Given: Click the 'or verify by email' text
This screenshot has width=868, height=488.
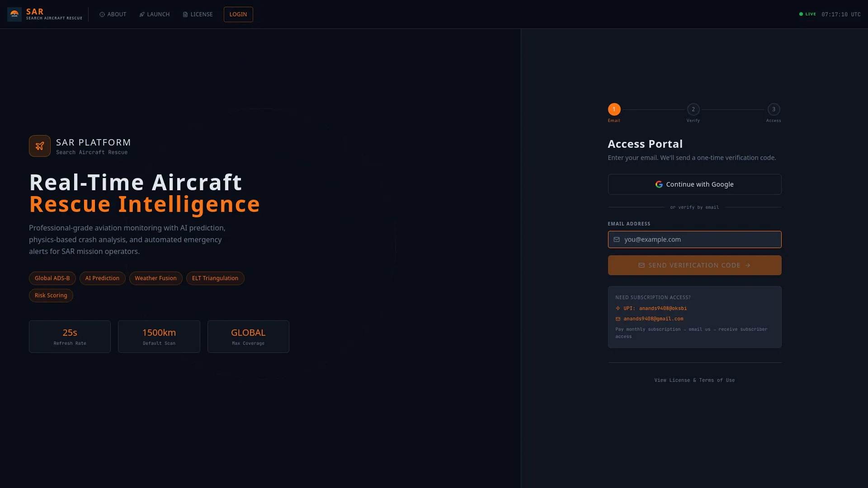Looking at the screenshot, I should pyautogui.click(x=694, y=207).
